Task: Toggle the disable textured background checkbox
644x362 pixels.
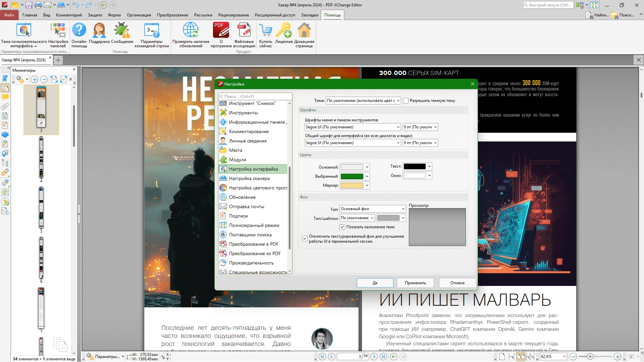Action: [x=305, y=239]
